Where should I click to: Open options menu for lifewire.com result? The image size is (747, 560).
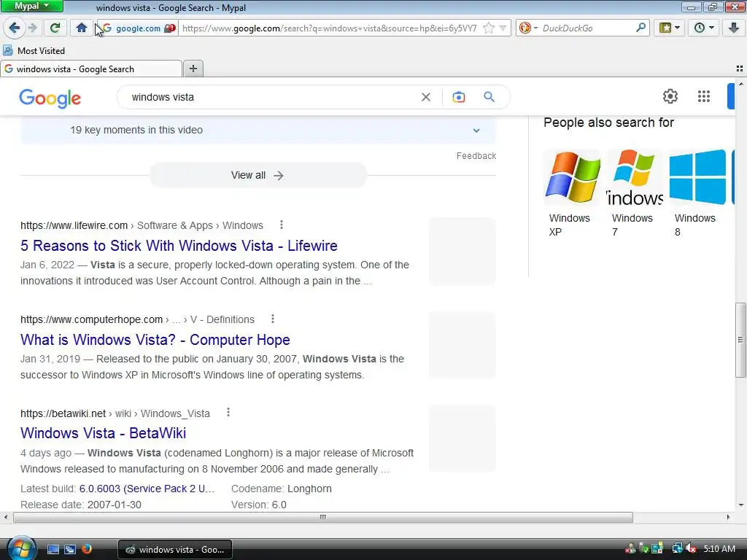(282, 225)
